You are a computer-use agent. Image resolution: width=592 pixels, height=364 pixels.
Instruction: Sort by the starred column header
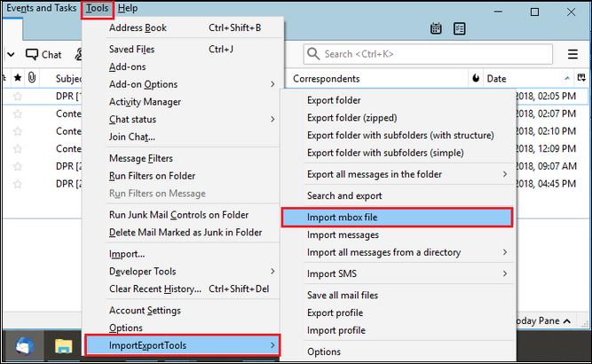click(18, 78)
